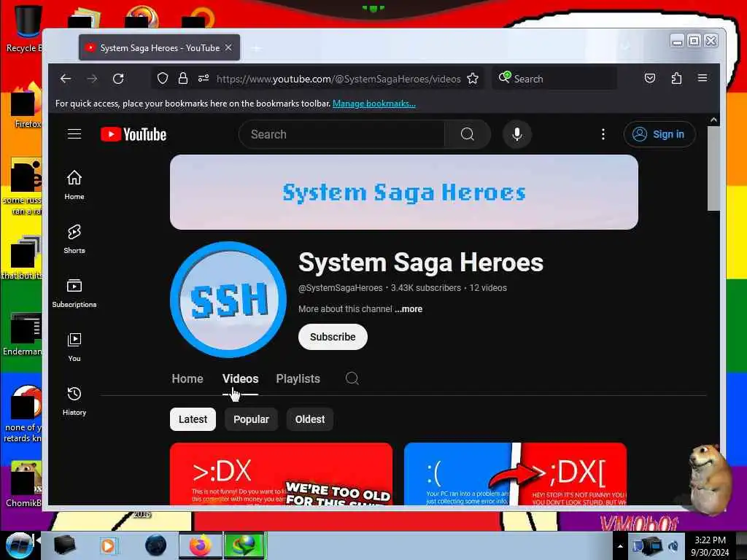Focus the YouTube Search input field
This screenshot has height=560, width=747.
coord(341,134)
